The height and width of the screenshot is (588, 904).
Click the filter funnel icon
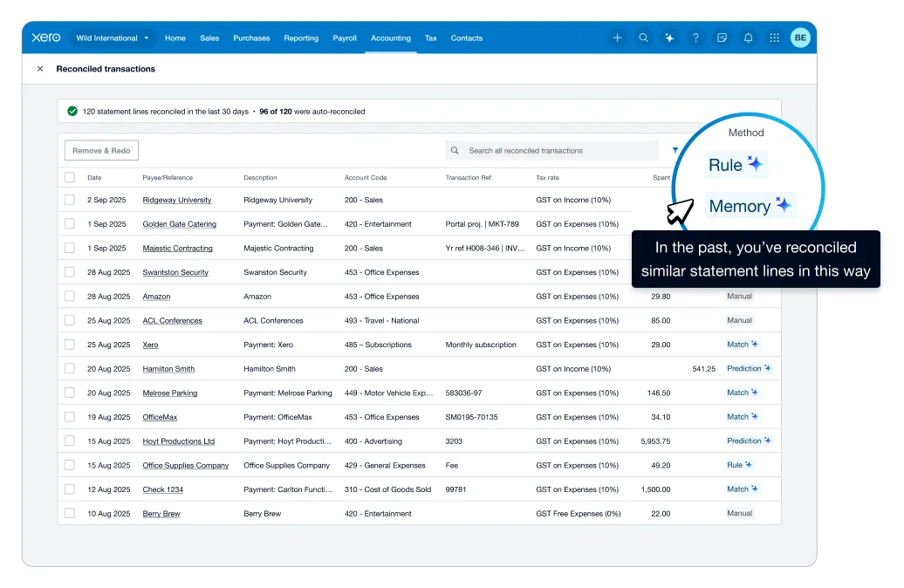click(675, 150)
